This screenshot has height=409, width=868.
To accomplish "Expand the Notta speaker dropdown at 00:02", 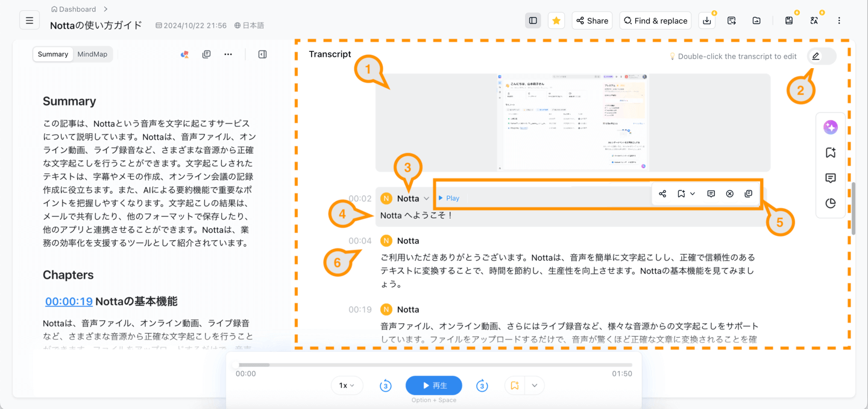I will click(x=426, y=198).
